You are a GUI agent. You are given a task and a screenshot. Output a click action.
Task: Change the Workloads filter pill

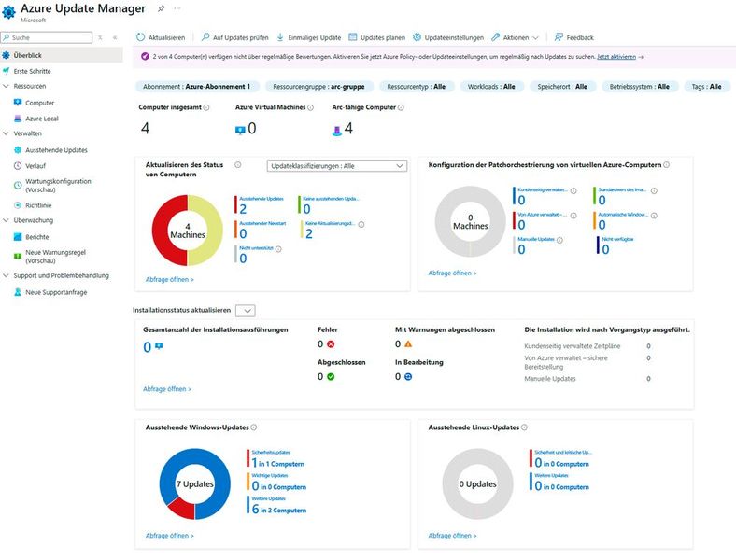coord(491,87)
